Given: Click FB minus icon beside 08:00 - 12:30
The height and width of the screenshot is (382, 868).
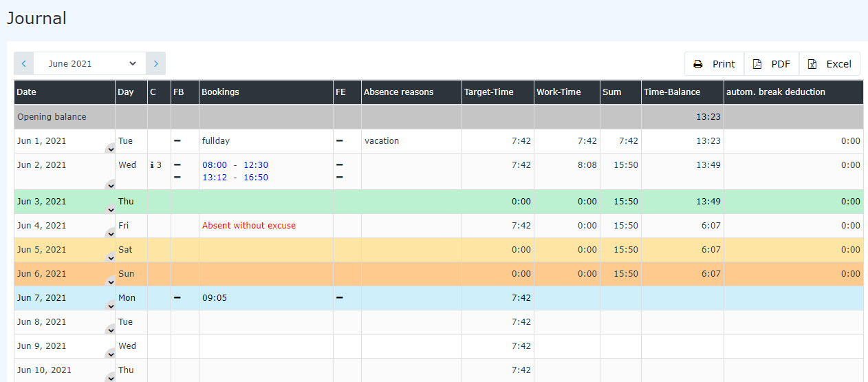Looking at the screenshot, I should [x=177, y=165].
